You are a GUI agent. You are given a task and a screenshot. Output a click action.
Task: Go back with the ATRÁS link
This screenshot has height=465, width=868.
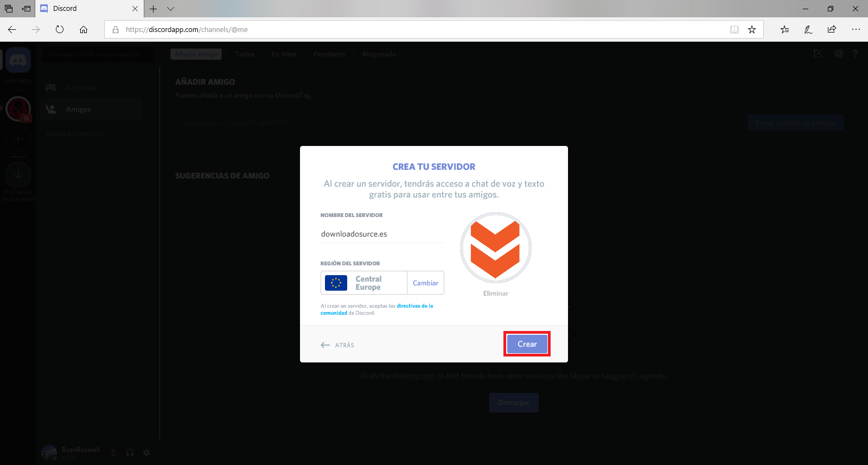point(337,345)
